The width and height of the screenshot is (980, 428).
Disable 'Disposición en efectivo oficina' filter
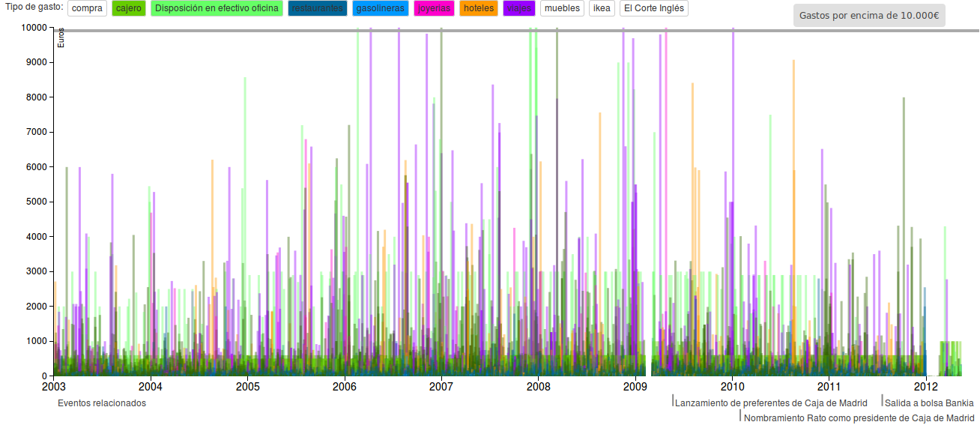point(217,9)
